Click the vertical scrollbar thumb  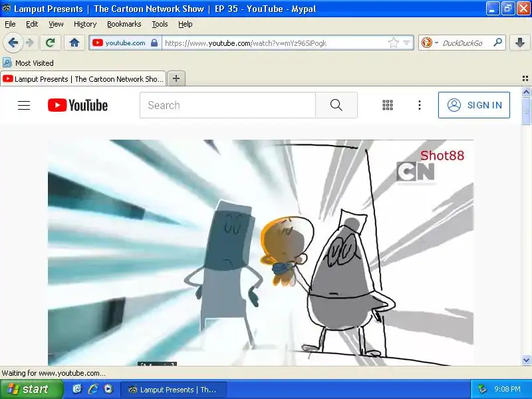tap(526, 111)
